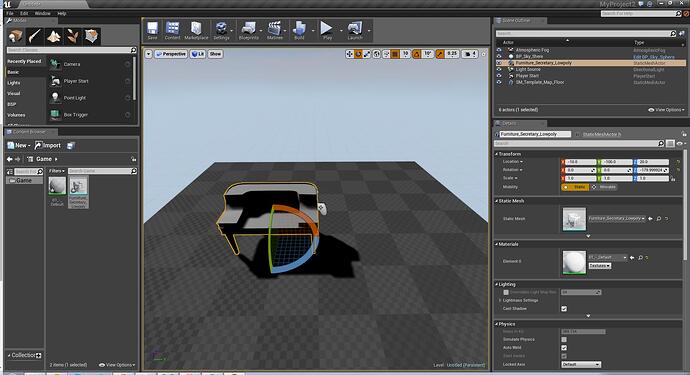Toggle rotation snapping in viewport toolbar
Image resolution: width=690 pixels, height=375 pixels.
point(417,54)
